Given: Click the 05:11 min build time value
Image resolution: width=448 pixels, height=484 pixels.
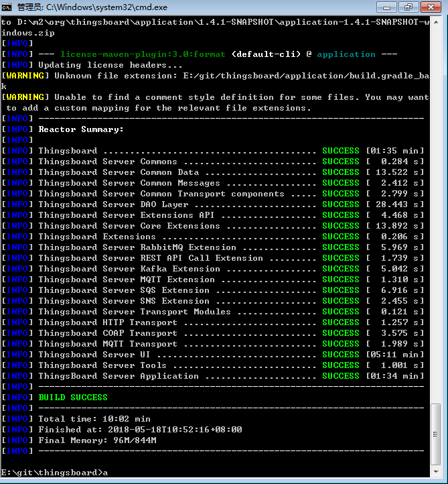Looking at the screenshot, I should (394, 355).
